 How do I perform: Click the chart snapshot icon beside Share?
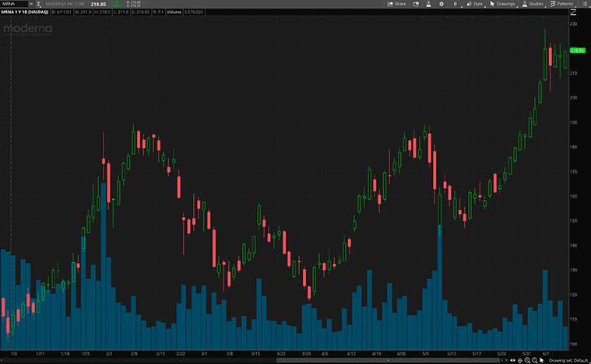point(414,4)
